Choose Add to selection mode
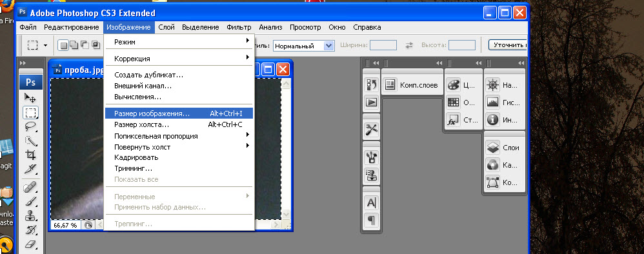Screen dimensions: 644x254 [x=74, y=45]
